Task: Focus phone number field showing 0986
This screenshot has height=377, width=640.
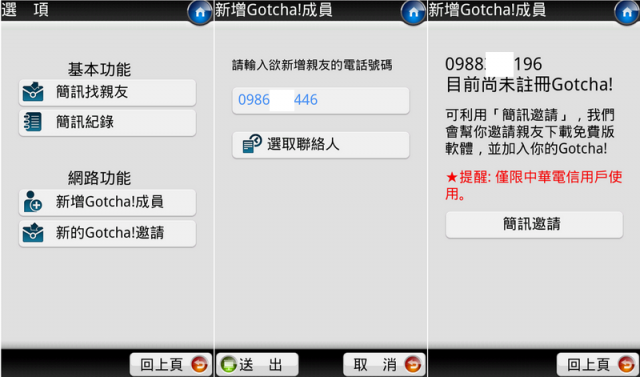Action: click(321, 100)
